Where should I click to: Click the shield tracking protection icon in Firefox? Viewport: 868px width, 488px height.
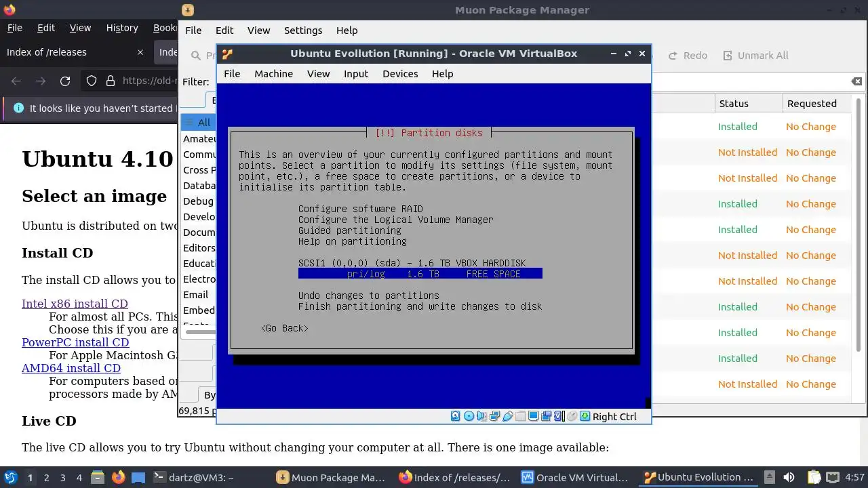click(x=92, y=81)
